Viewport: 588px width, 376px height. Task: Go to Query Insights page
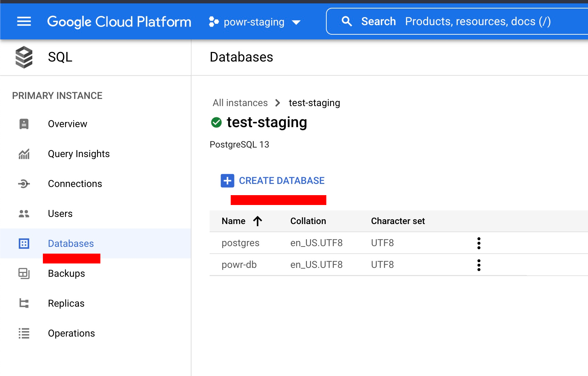coord(79,154)
